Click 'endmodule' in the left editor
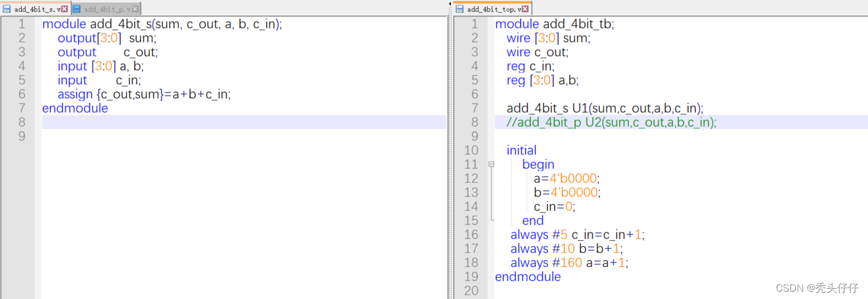 point(75,108)
